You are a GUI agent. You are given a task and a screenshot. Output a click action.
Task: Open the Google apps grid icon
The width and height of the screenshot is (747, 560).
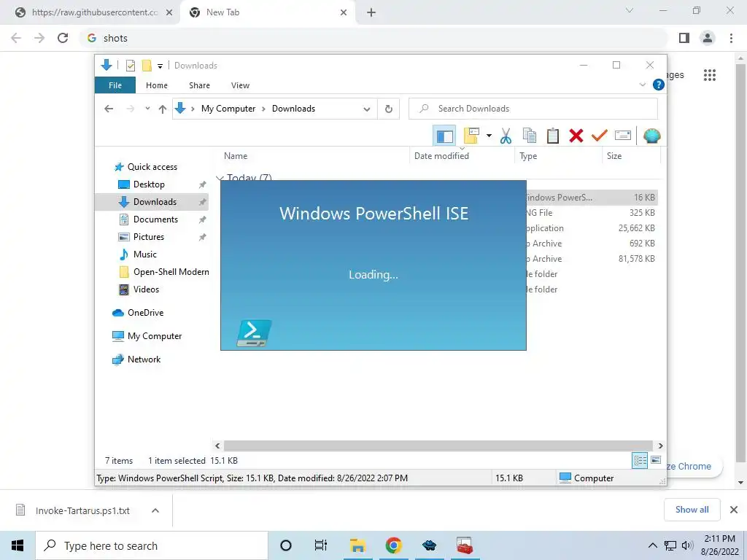pyautogui.click(x=709, y=75)
